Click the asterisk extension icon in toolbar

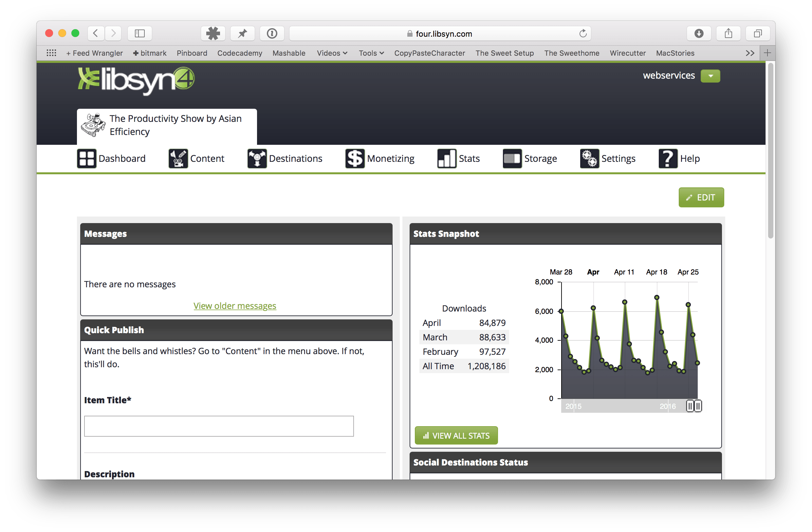coord(213,33)
